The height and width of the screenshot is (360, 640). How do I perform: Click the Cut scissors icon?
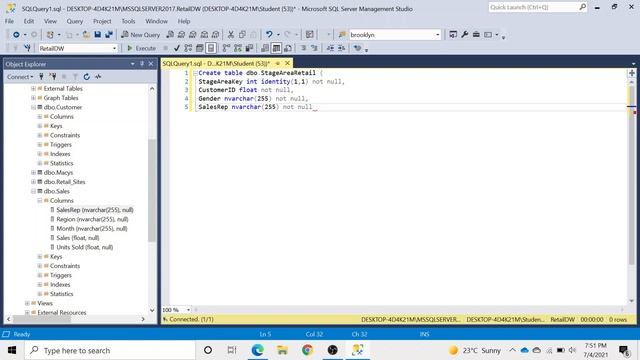tap(231, 35)
